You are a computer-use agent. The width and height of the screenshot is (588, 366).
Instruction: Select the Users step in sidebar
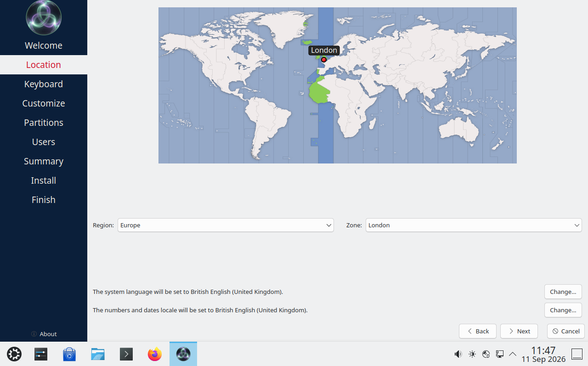coord(44,142)
